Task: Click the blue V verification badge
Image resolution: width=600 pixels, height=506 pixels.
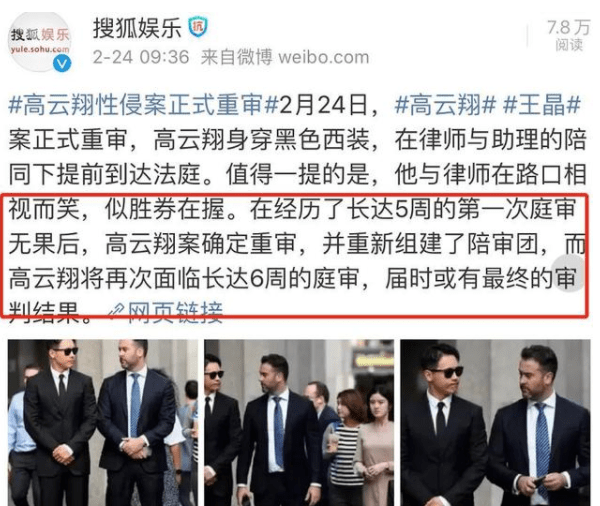Action: pos(62,63)
